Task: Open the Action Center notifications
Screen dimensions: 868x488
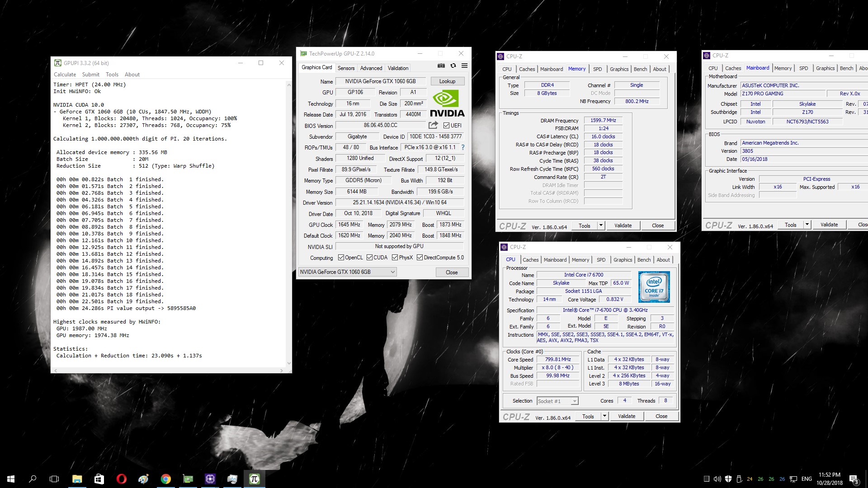Action: (854, 479)
